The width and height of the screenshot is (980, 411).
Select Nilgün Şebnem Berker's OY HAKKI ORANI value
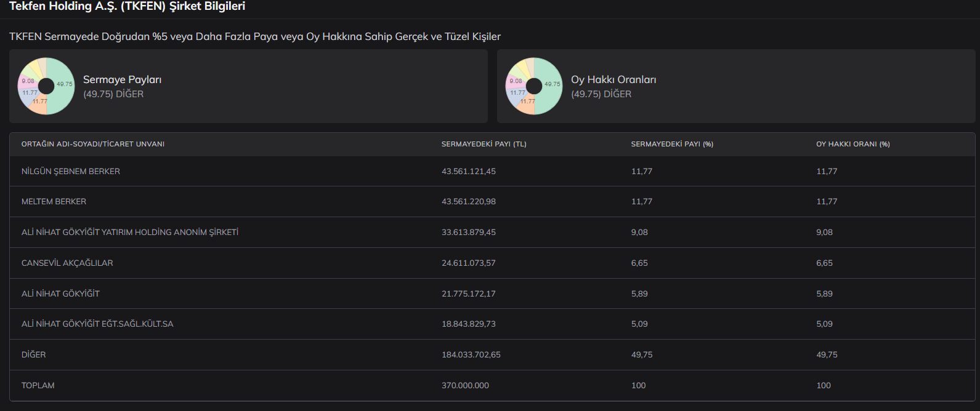point(827,172)
